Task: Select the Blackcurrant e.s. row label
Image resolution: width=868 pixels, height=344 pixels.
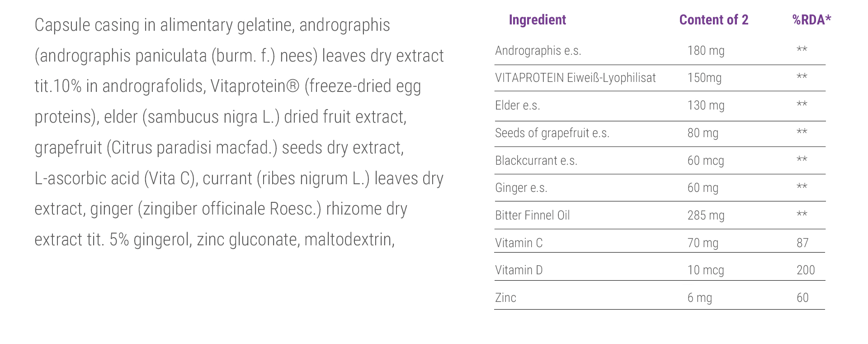Action: [536, 161]
